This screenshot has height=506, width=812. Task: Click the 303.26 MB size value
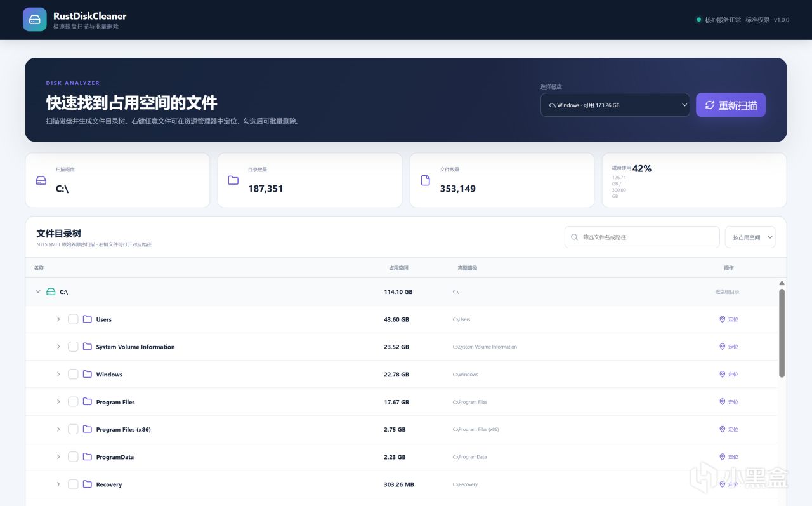click(x=399, y=484)
